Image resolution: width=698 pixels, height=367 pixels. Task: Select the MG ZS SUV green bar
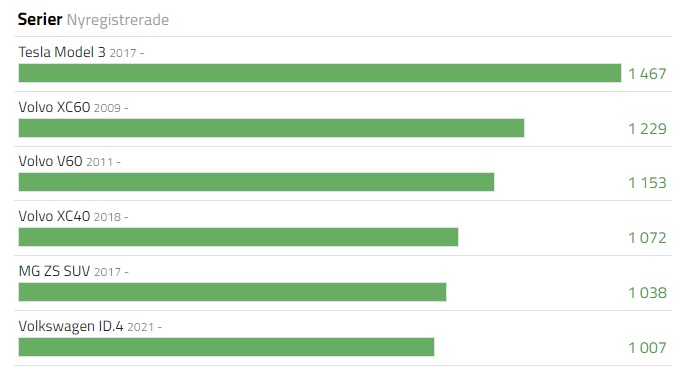pyautogui.click(x=232, y=292)
